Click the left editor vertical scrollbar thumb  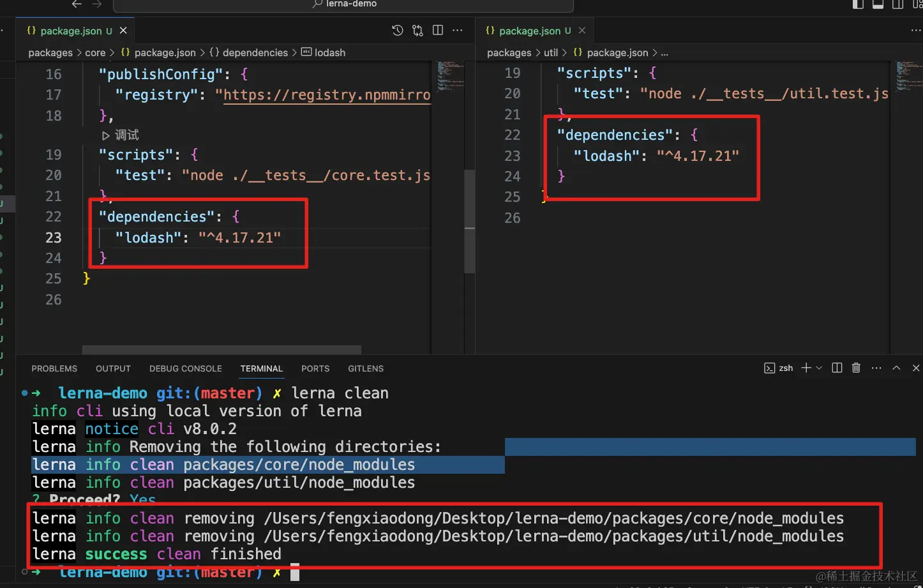pyautogui.click(x=469, y=221)
